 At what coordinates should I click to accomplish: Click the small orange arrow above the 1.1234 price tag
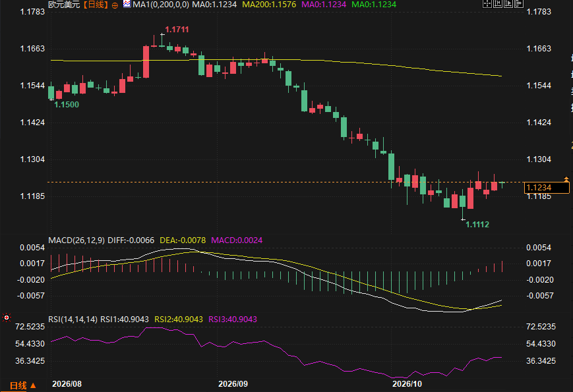[566, 179]
